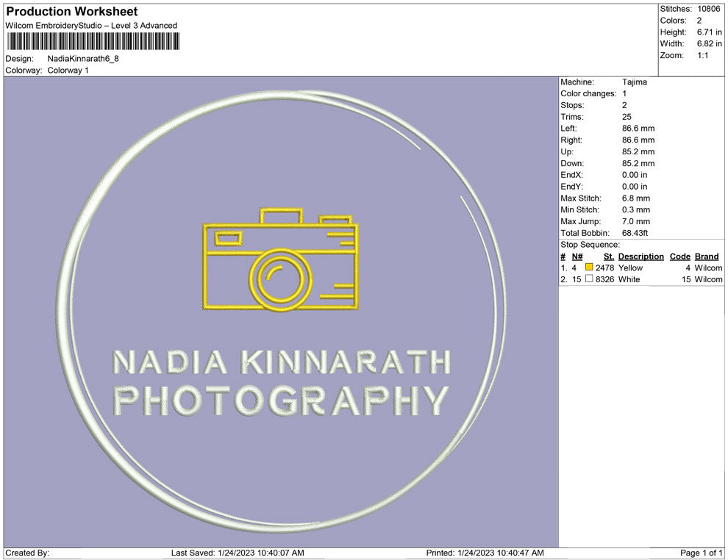
Task: Click the Page 1 of 1 footer text
Action: pos(702,553)
